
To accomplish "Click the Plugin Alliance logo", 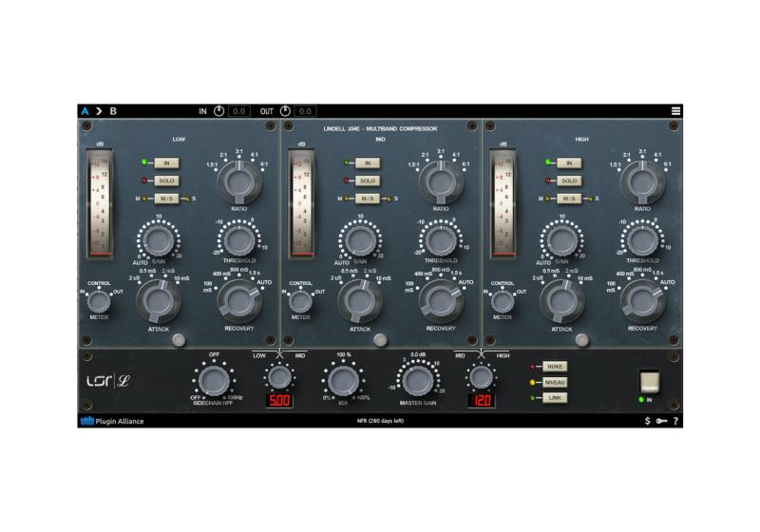I will (x=112, y=421).
